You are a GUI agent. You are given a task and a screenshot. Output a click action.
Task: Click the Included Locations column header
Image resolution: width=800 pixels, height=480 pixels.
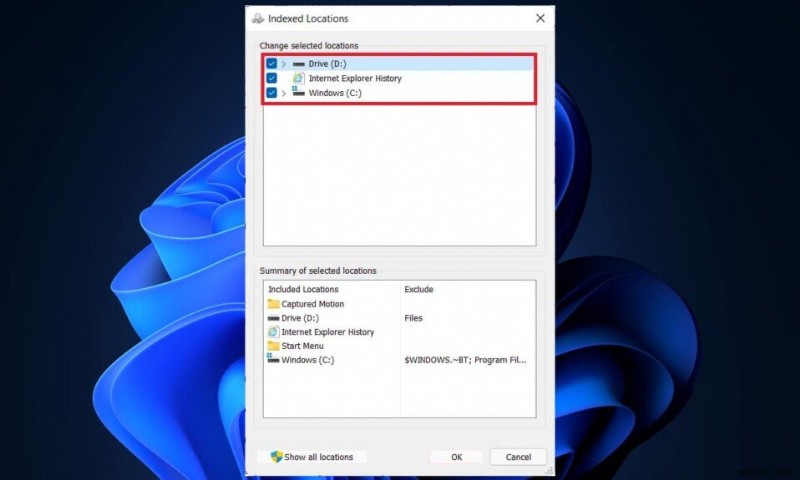coord(303,289)
